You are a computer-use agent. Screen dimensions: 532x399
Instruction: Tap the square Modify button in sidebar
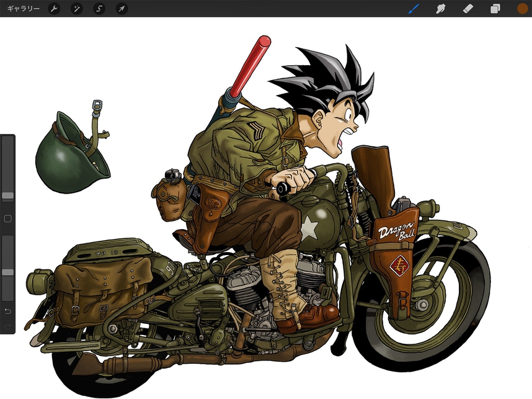7,218
